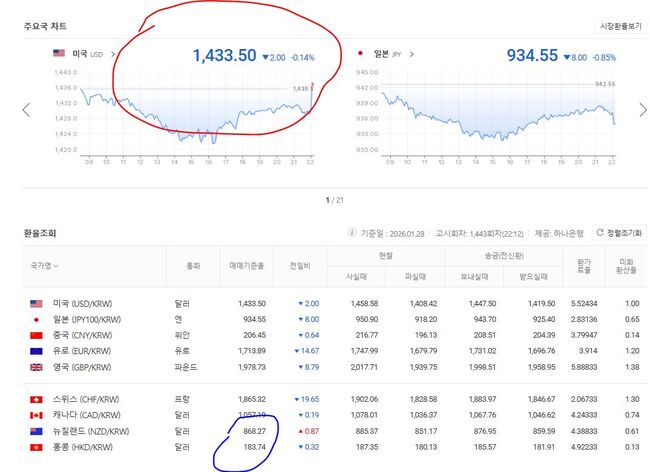
Task: Go to next chart with right arrow
Action: pyautogui.click(x=639, y=108)
